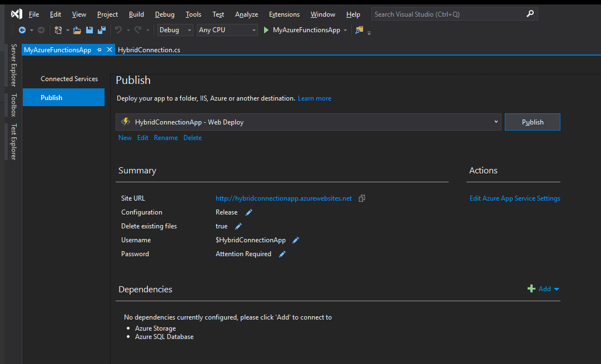
Task: Open the Extensions menu
Action: (x=285, y=14)
